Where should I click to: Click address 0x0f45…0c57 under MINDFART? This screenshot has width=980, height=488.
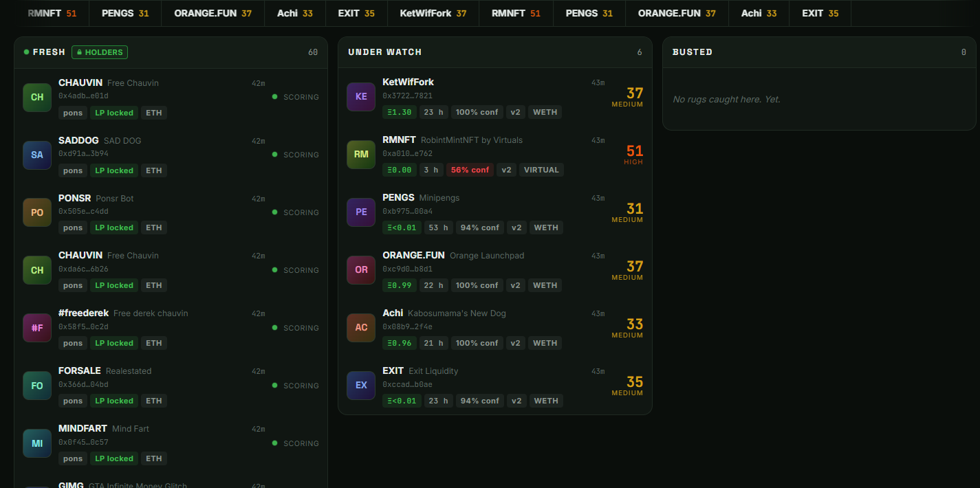83,442
